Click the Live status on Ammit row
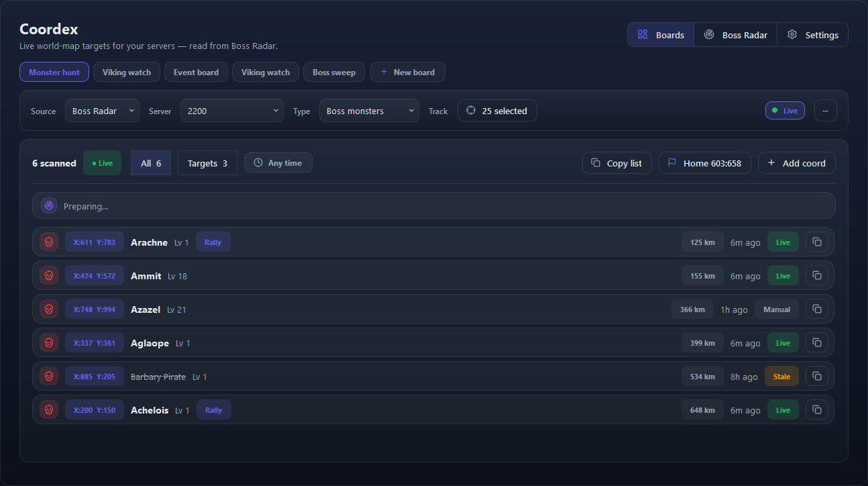868x486 pixels. [783, 276]
